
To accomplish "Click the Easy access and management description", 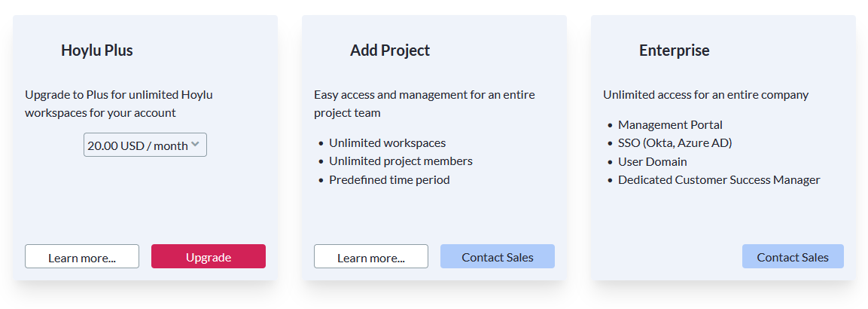I will pyautogui.click(x=425, y=103).
